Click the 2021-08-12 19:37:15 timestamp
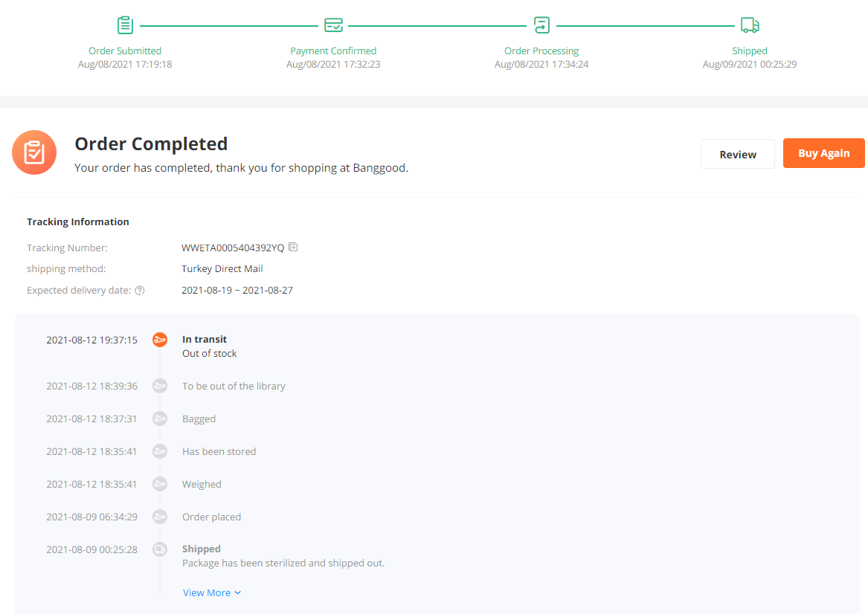Screen dimensions: 868x614 pos(92,340)
